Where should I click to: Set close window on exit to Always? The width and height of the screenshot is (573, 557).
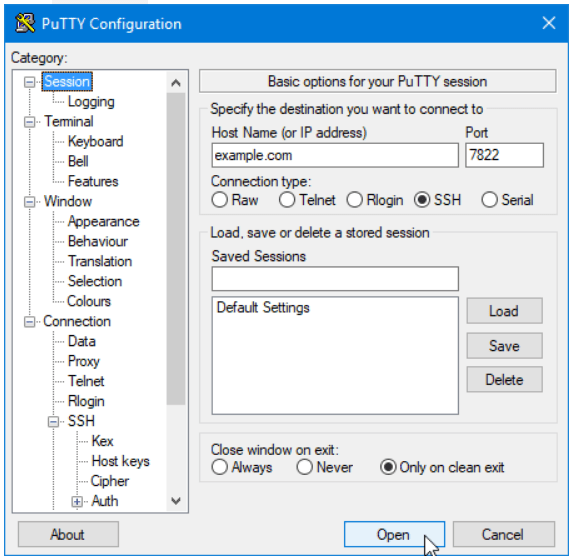220,467
